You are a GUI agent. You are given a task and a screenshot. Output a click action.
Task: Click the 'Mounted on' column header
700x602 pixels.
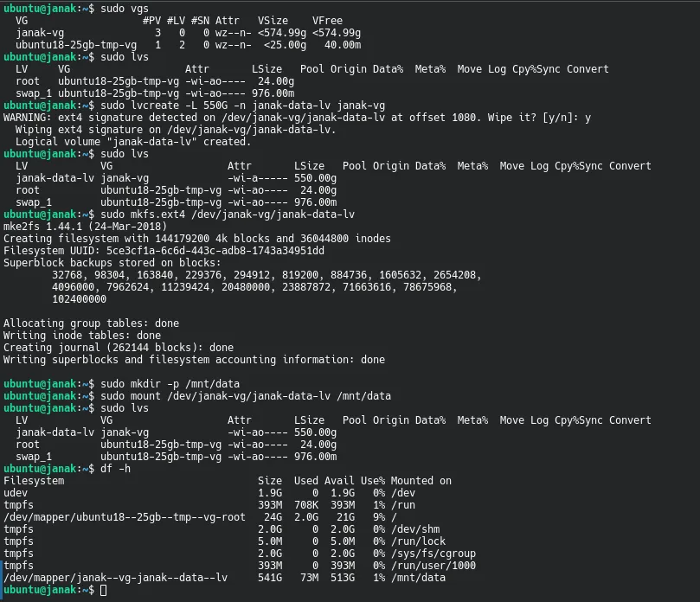pyautogui.click(x=421, y=480)
